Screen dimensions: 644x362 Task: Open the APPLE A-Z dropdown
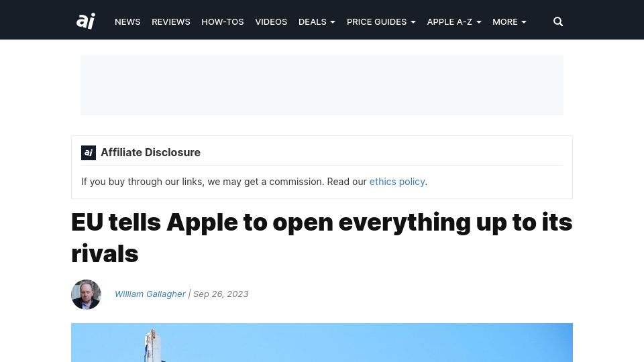pos(454,21)
